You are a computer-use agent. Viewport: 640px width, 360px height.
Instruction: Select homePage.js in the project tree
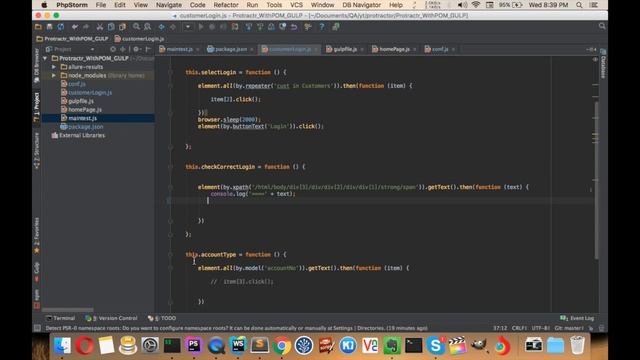[85, 110]
